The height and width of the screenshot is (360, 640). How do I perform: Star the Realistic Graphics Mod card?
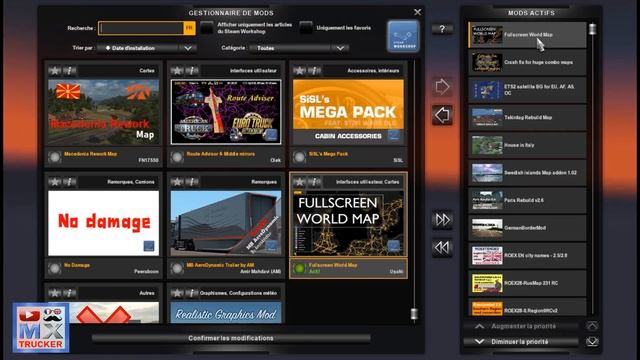pyautogui.click(x=177, y=293)
